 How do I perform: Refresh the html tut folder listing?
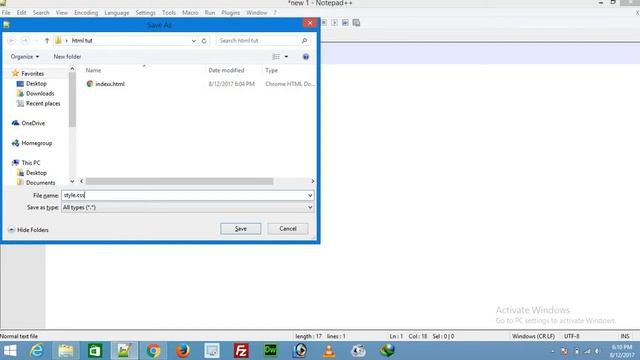(x=204, y=41)
